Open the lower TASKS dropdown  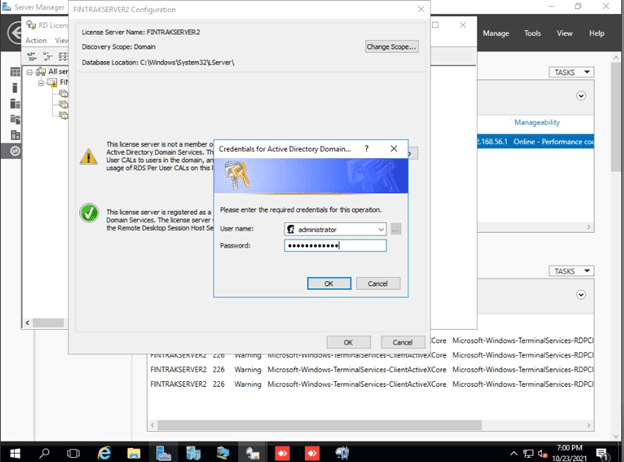(571, 271)
